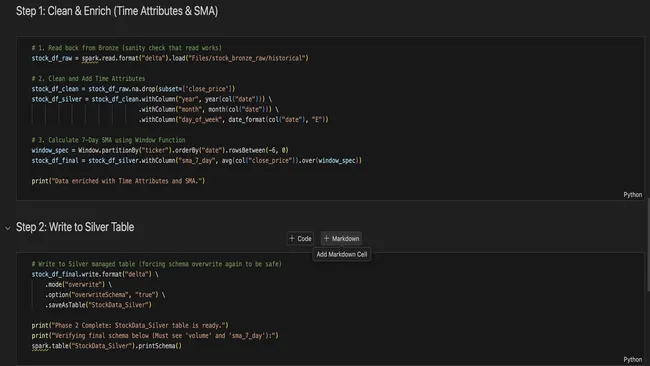650x366 pixels.
Task: Click the print 'Verifying final schema below' line
Action: (155, 335)
